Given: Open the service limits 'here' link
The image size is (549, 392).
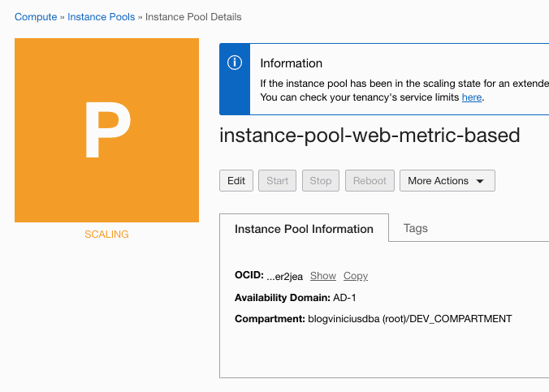Looking at the screenshot, I should click(x=472, y=97).
